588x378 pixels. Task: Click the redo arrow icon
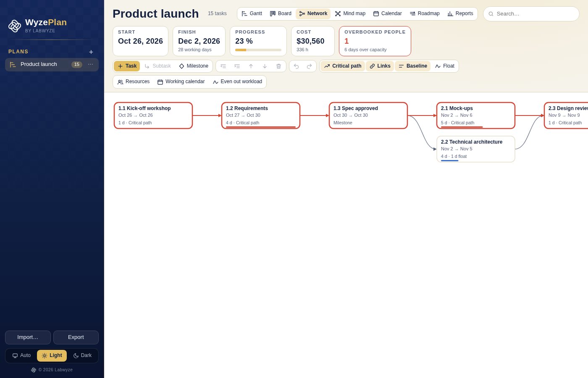tap(310, 66)
